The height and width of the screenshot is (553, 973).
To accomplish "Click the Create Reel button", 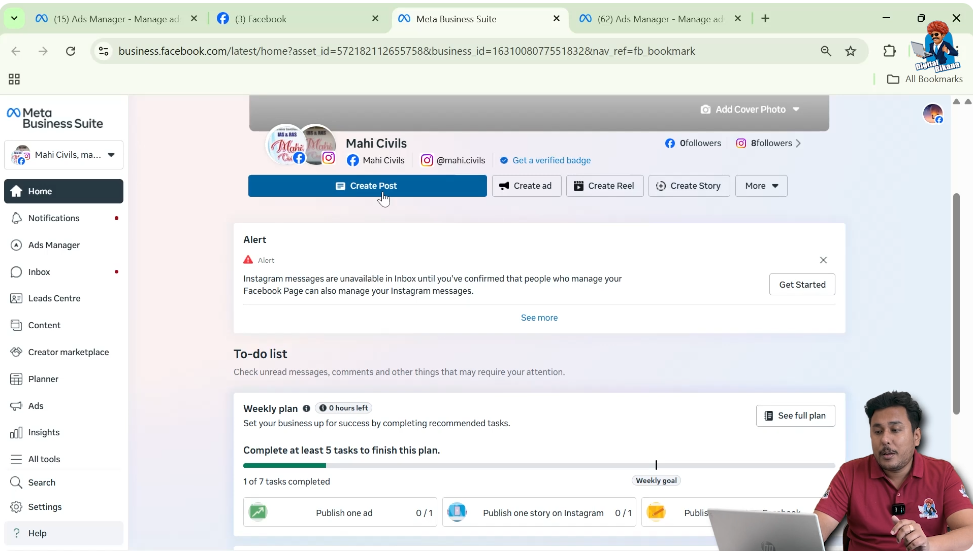I will click(x=604, y=186).
